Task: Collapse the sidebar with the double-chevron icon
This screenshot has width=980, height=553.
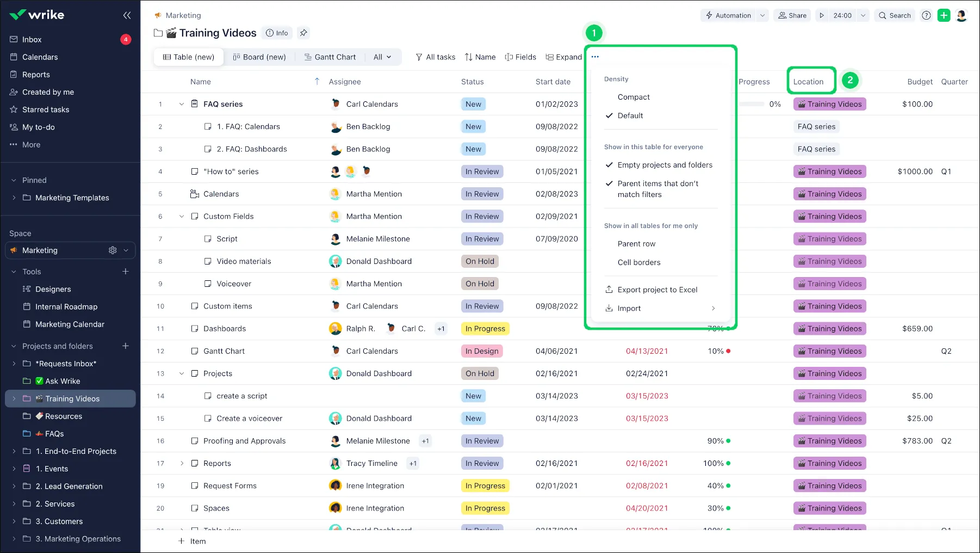Action: [x=127, y=15]
